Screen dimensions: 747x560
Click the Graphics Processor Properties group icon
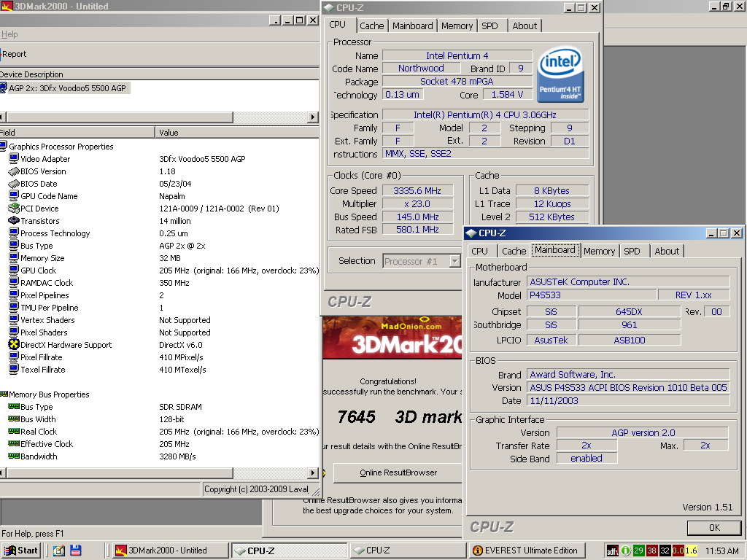pos(4,146)
